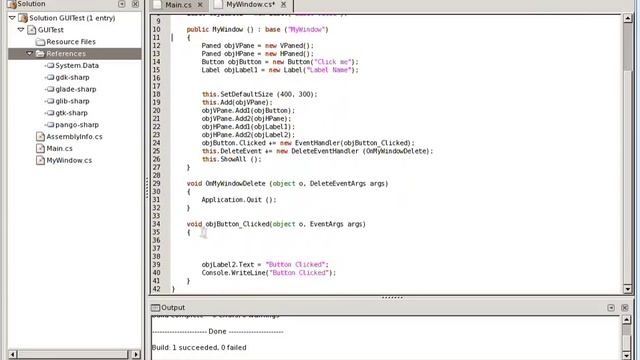Click the solution tree scroll right arrow
The height and width of the screenshot is (360, 640).
coord(136,354)
